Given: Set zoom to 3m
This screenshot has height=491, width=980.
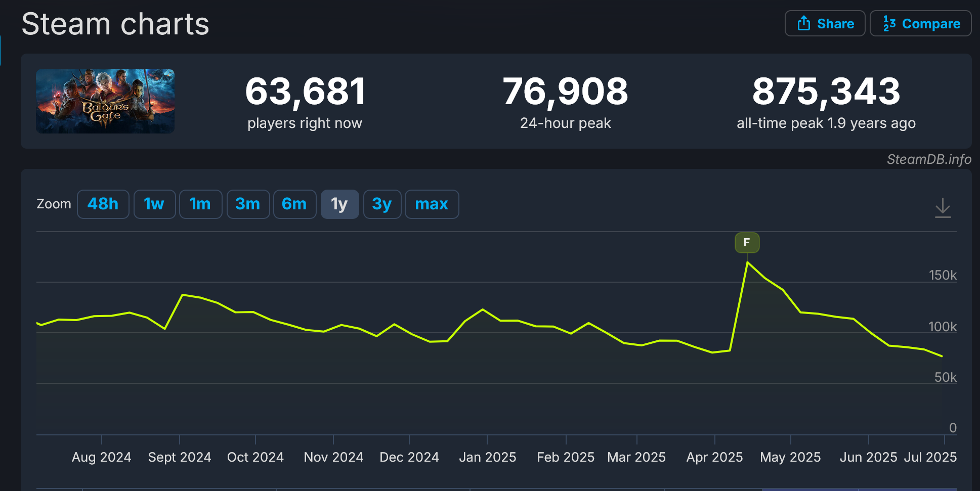Looking at the screenshot, I should click(248, 204).
